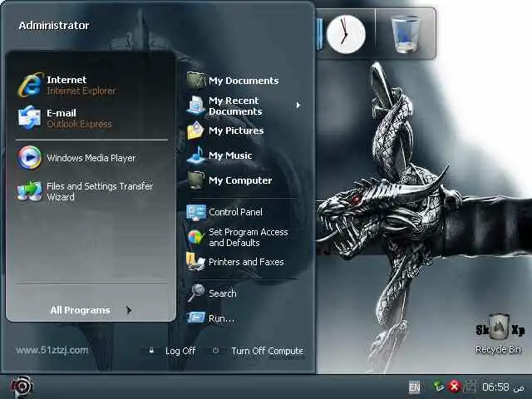Open the Run dialog icon
532x399 pixels.
pos(196,318)
